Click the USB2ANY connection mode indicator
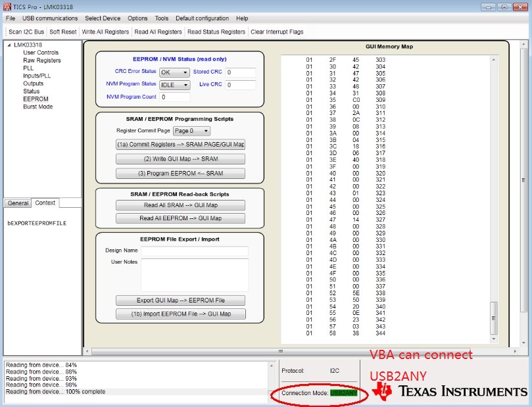Viewport: 532px width, 407px height. 343,393
